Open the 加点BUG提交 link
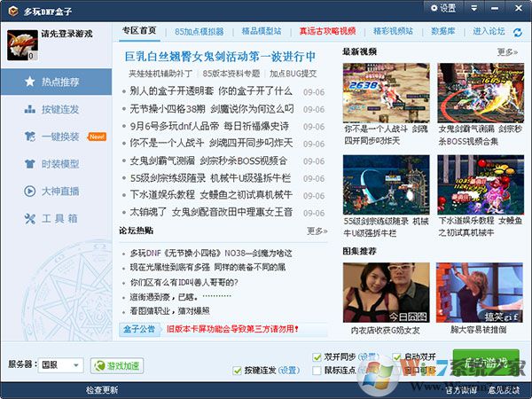Viewport: 532px width, 399px height. pos(293,74)
